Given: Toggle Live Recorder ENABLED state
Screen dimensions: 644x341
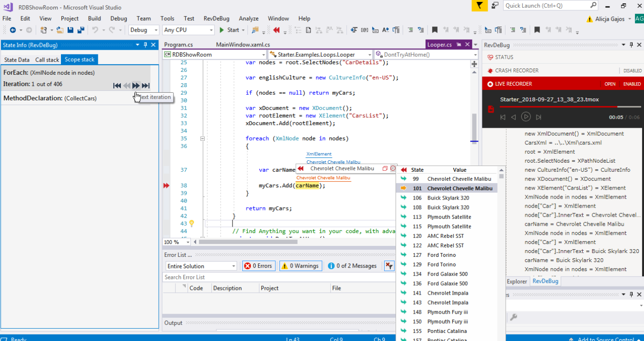Looking at the screenshot, I should 632,84.
